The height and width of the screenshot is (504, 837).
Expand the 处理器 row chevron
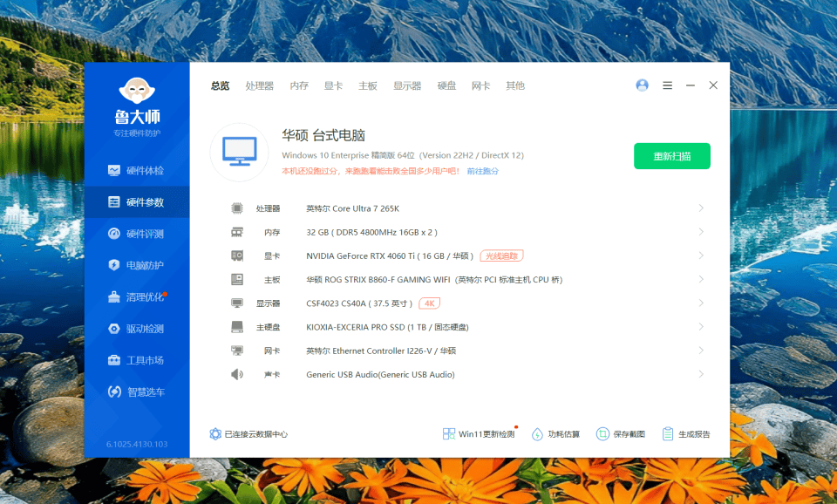pos(701,208)
